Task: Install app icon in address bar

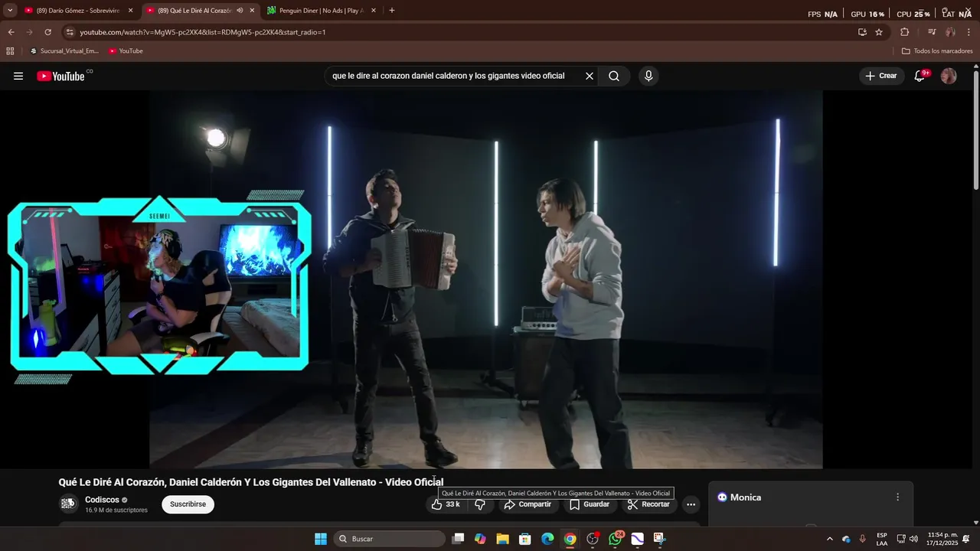Action: click(862, 32)
